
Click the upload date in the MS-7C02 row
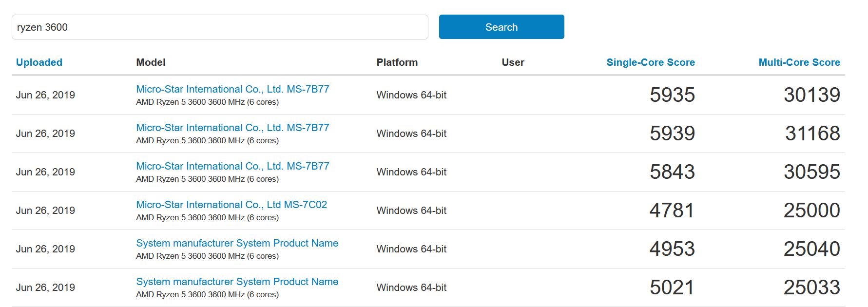(45, 211)
